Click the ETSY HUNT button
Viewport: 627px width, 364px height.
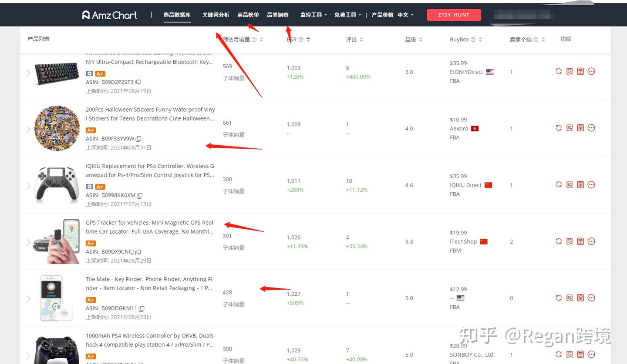(454, 15)
